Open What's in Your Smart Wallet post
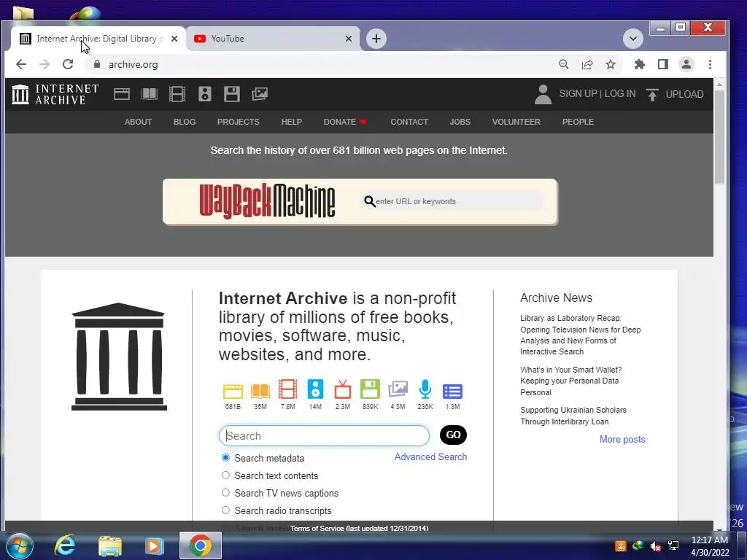This screenshot has height=560, width=747. tap(570, 381)
